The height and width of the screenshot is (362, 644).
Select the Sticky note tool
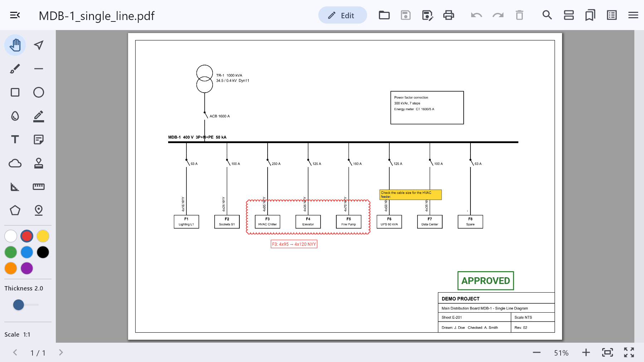(x=39, y=140)
